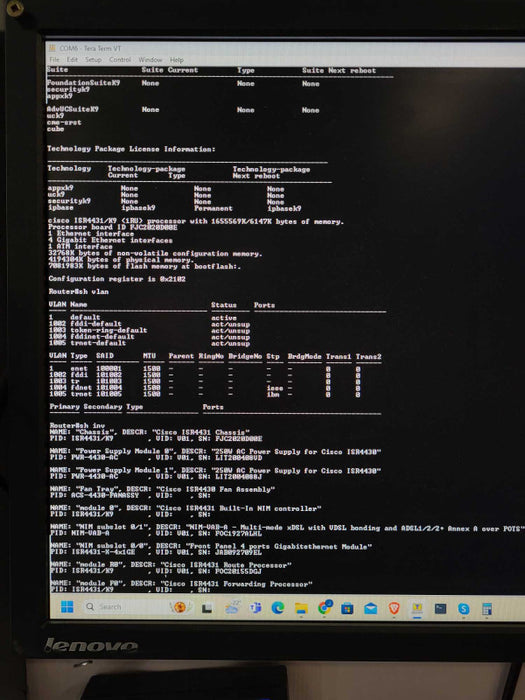Open File Explorer from the taskbar
Screen dimensions: 525x700
(301, 608)
